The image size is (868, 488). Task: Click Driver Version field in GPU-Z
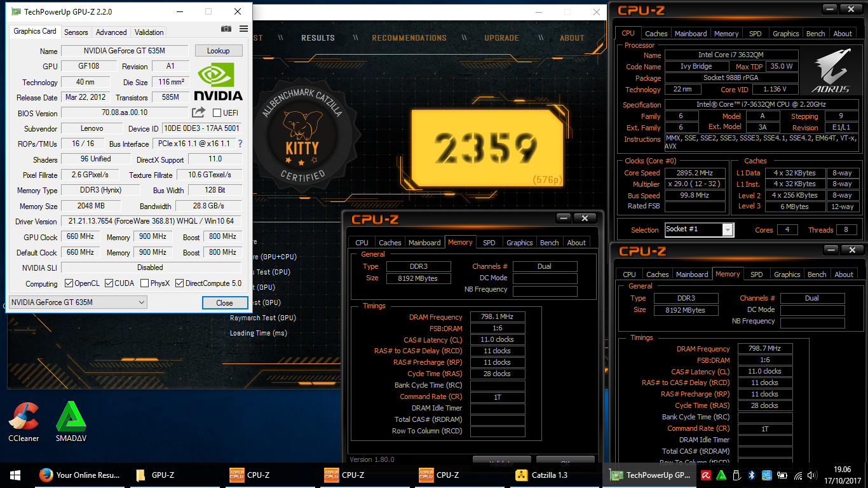[x=151, y=221]
